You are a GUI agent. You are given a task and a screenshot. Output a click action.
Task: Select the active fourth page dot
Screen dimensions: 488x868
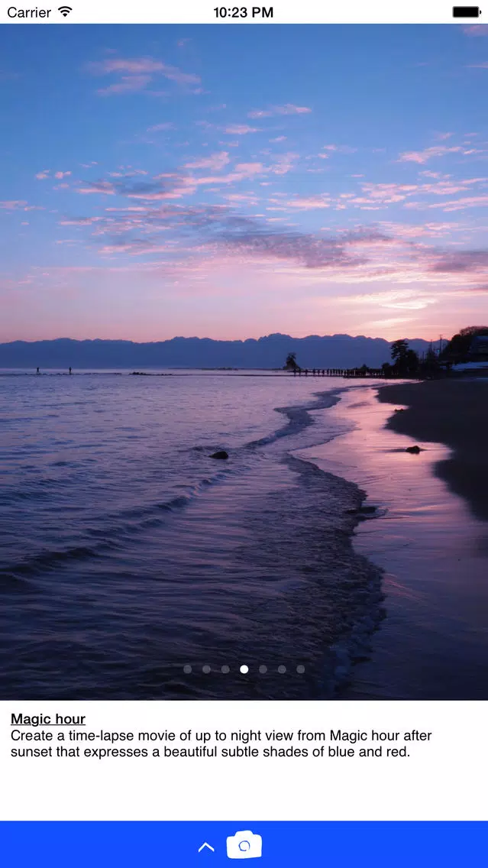click(x=244, y=669)
